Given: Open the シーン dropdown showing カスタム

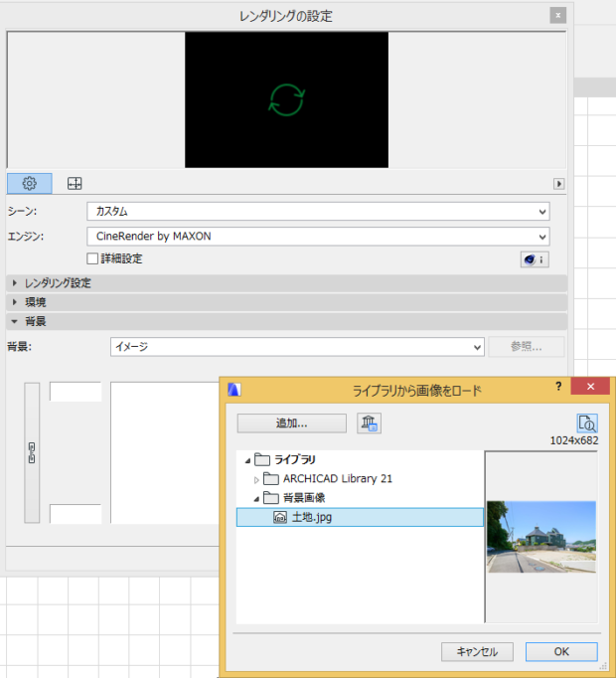Looking at the screenshot, I should (x=318, y=212).
